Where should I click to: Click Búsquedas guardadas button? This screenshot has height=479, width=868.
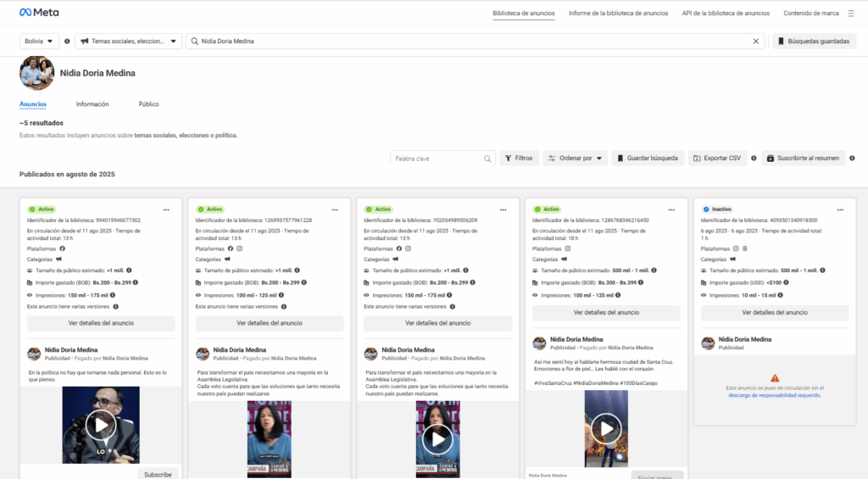click(813, 41)
